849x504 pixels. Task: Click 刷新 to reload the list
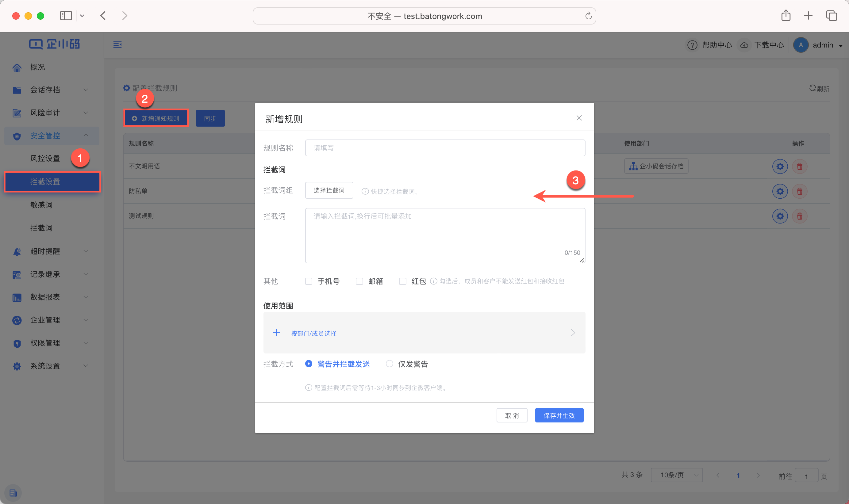(x=819, y=88)
